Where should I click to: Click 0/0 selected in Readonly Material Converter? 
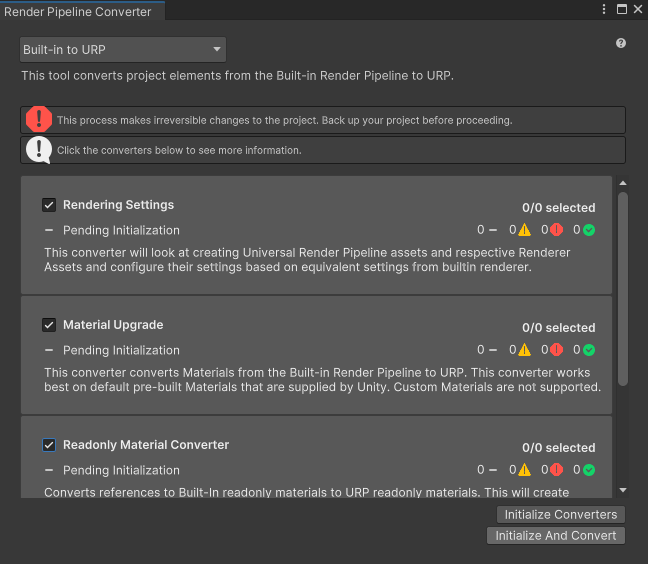click(x=558, y=448)
